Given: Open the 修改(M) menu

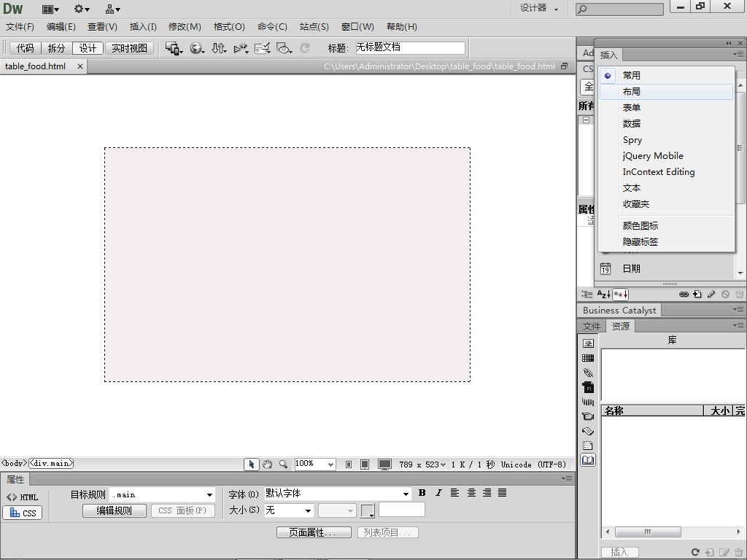Looking at the screenshot, I should point(185,27).
